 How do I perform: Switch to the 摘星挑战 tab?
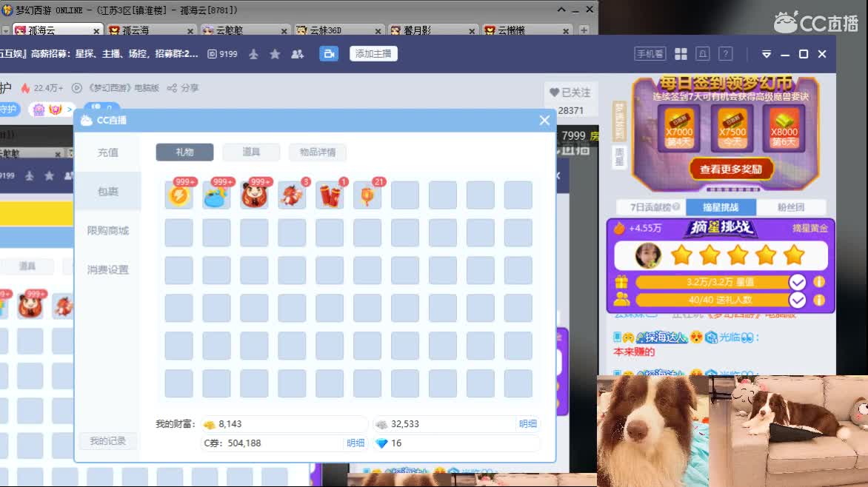click(721, 207)
